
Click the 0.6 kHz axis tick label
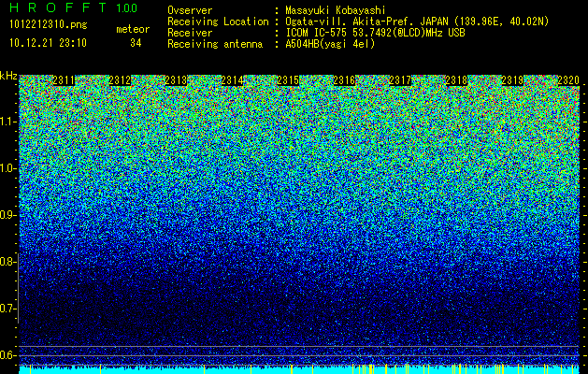tap(7, 355)
